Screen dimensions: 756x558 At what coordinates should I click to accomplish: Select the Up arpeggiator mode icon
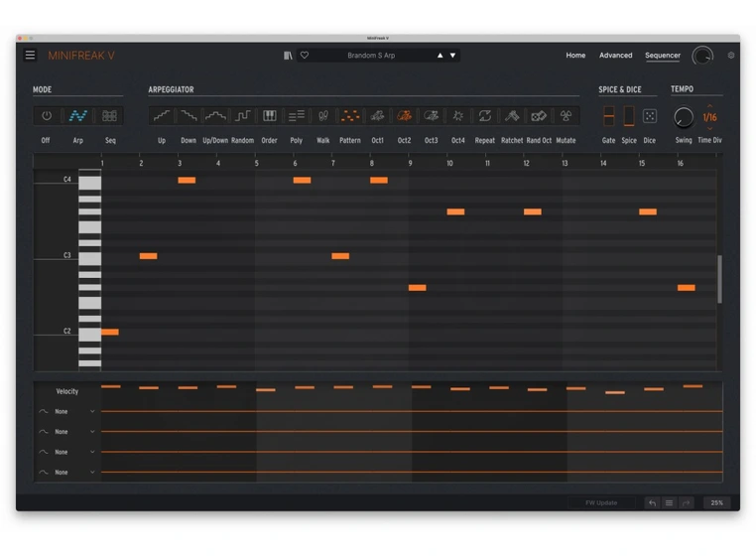click(162, 116)
